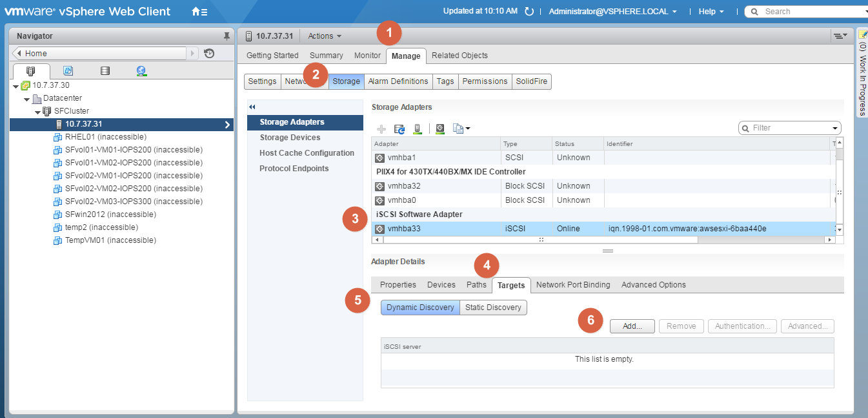This screenshot has width=868, height=418.
Task: Click the VM icon next to RHEL01
Action: [x=58, y=137]
